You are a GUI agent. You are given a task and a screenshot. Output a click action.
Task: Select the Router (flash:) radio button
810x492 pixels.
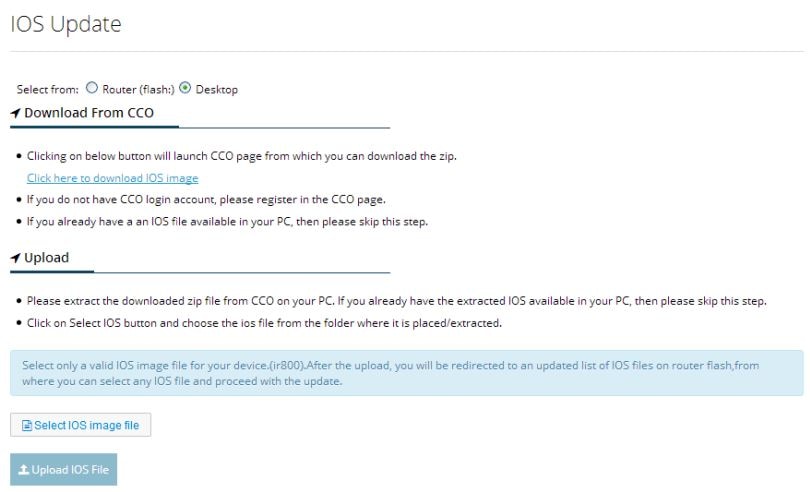click(x=91, y=88)
